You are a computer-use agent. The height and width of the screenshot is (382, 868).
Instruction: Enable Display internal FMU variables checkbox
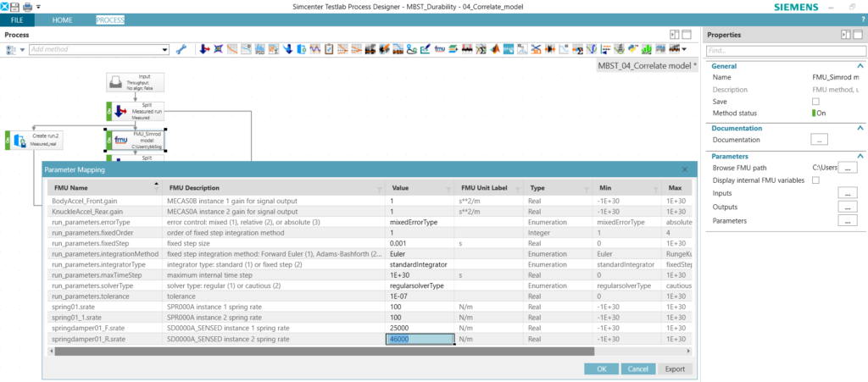816,180
